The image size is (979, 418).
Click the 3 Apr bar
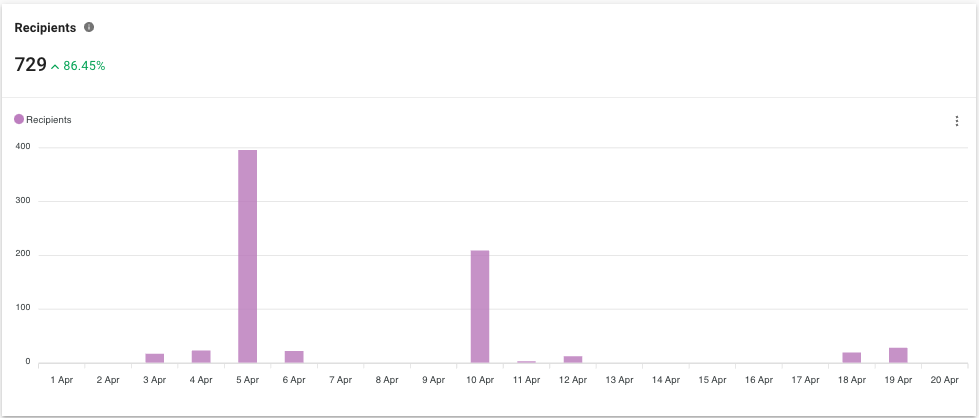154,357
